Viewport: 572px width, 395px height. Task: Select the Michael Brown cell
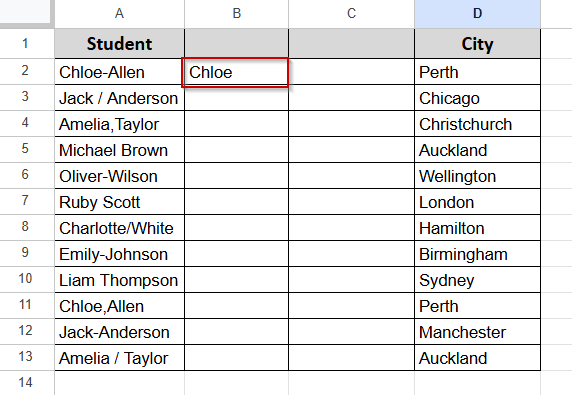[119, 150]
